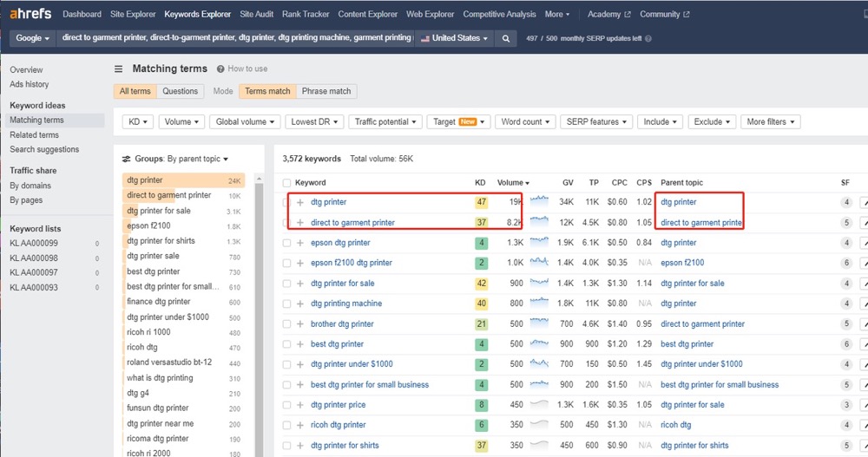
Task: Check the brother dtg printer checkbox
Action: click(x=286, y=324)
